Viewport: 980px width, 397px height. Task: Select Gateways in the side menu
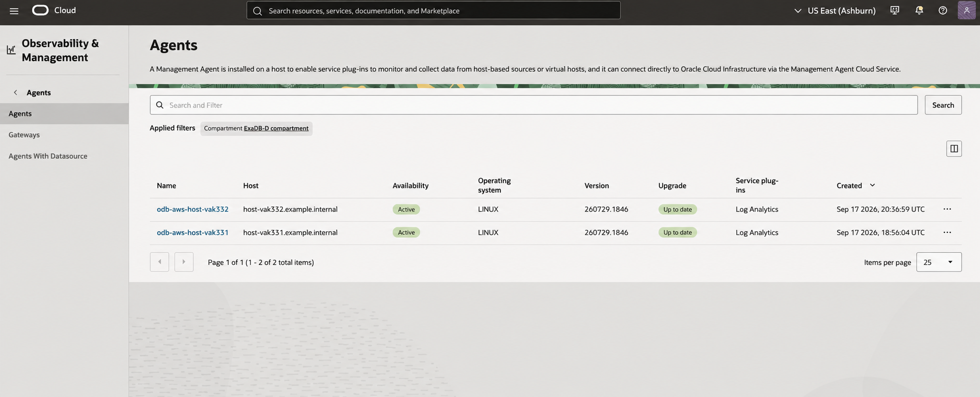pyautogui.click(x=24, y=135)
